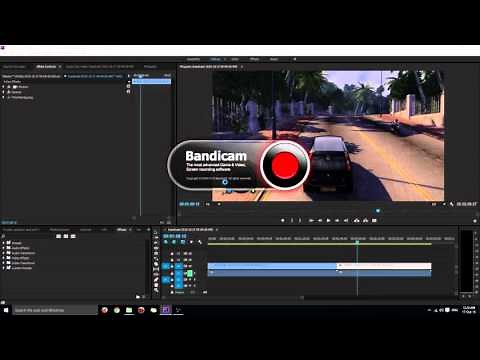Screen dimensions: 480x360
Task: Toggle the fx switch for Motion
Action: 9,87
